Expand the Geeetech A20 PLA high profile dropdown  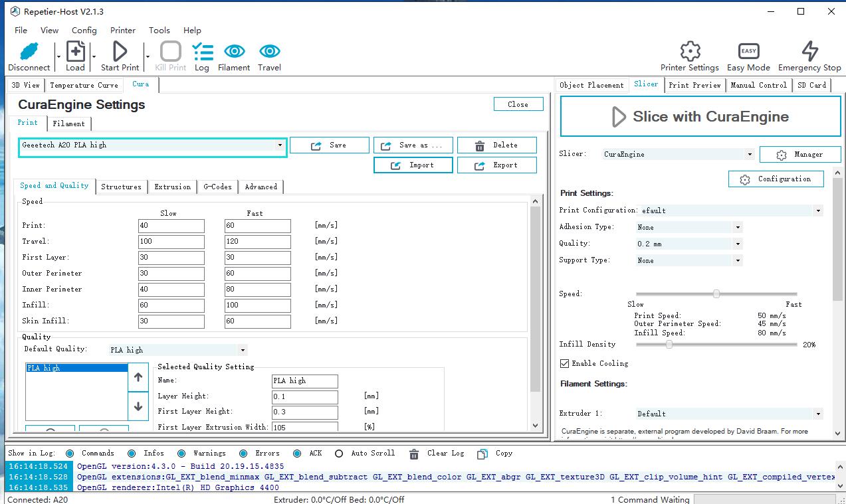pyautogui.click(x=280, y=145)
